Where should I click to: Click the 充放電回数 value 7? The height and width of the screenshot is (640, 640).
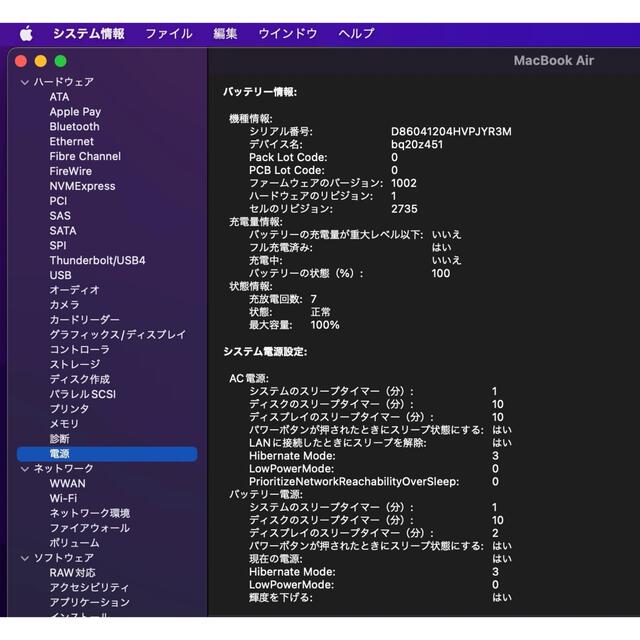click(x=313, y=299)
